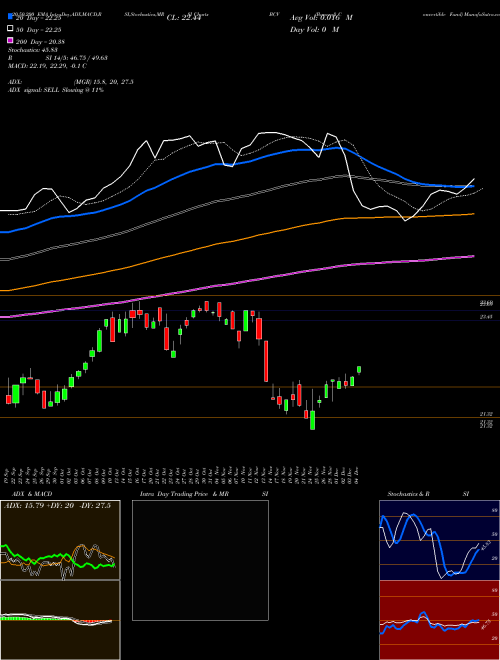This screenshot has width=500, height=660.
Task: Click the last green candlestick on the chart
Action: click(x=359, y=370)
